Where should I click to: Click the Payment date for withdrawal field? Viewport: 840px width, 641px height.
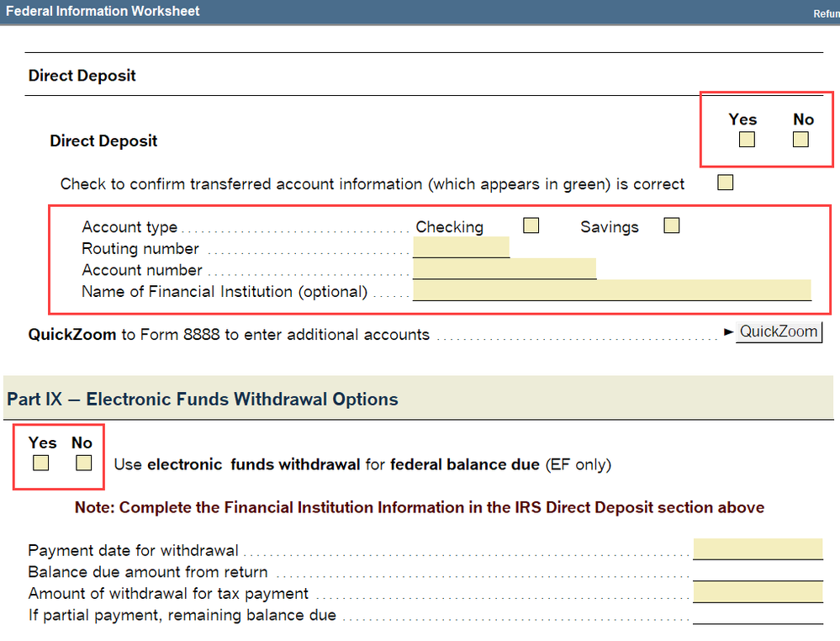[x=758, y=549]
